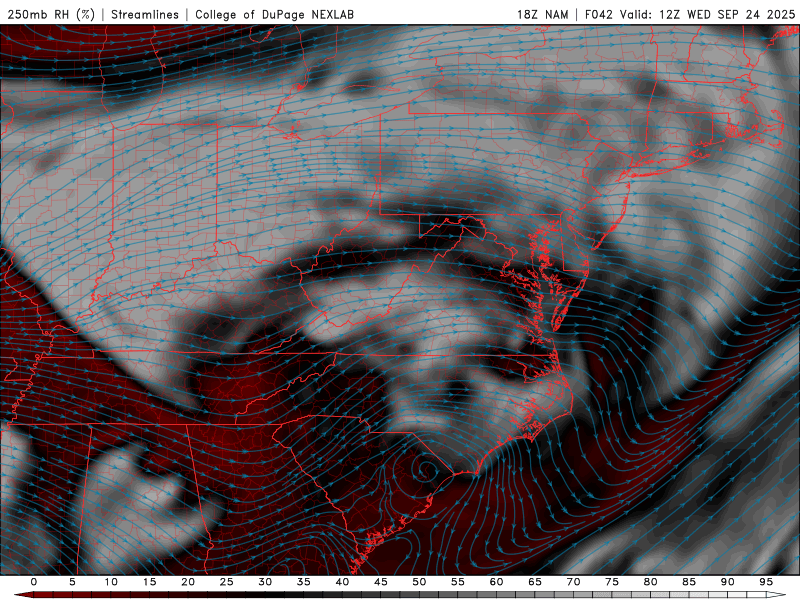Click the colorbar label '30'
Screen dimensions: 800x600
click(x=265, y=582)
